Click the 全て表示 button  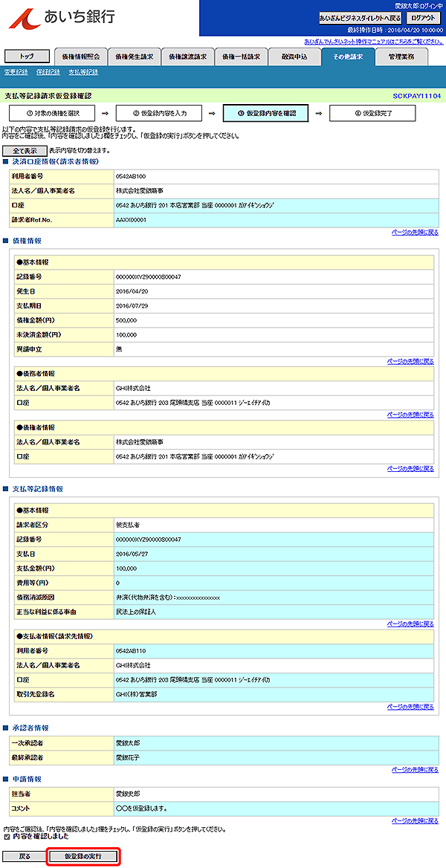pos(25,151)
